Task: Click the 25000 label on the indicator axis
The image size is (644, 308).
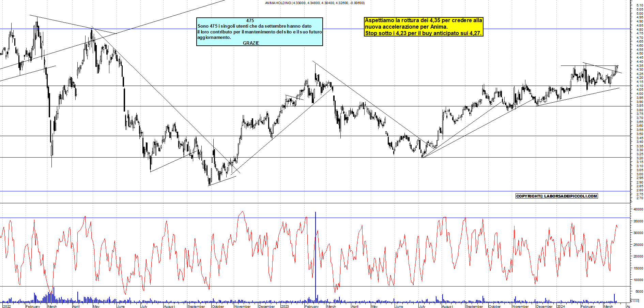Action: tap(638, 245)
